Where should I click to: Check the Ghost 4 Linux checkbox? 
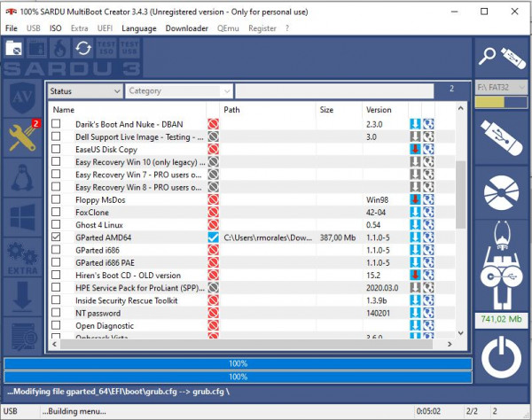[56, 224]
